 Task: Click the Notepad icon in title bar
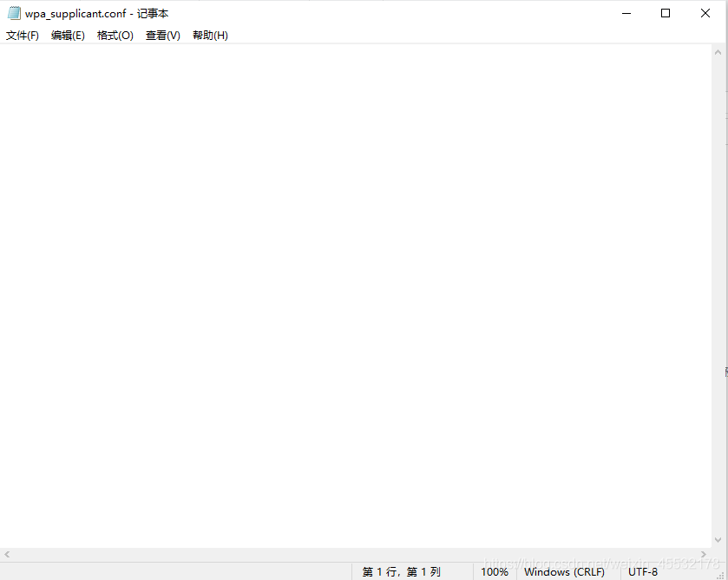coord(14,13)
